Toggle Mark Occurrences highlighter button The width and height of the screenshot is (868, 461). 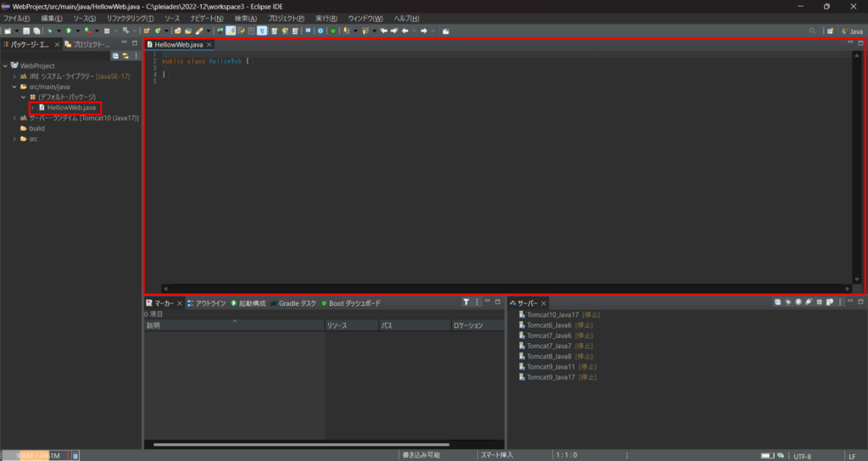coord(231,31)
